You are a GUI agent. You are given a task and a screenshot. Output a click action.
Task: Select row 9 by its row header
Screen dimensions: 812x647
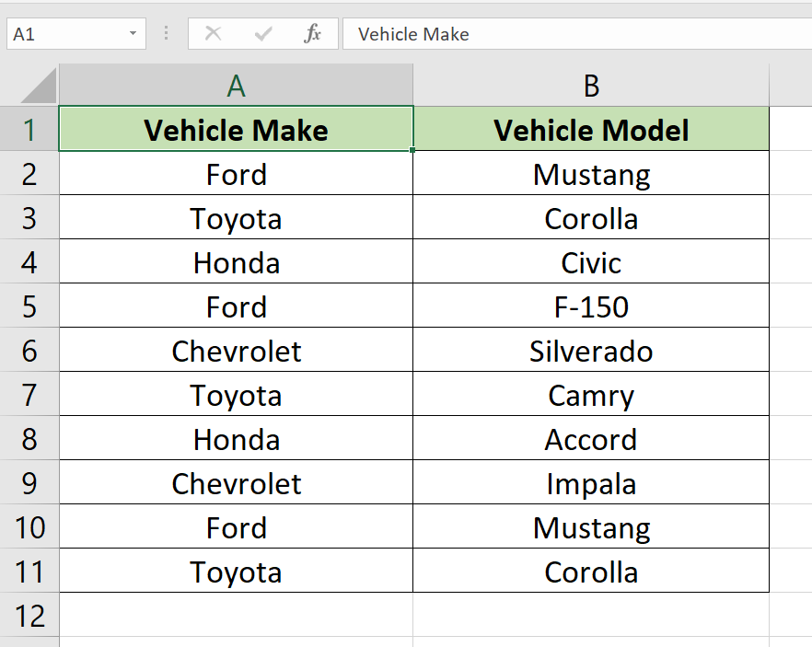click(x=29, y=482)
